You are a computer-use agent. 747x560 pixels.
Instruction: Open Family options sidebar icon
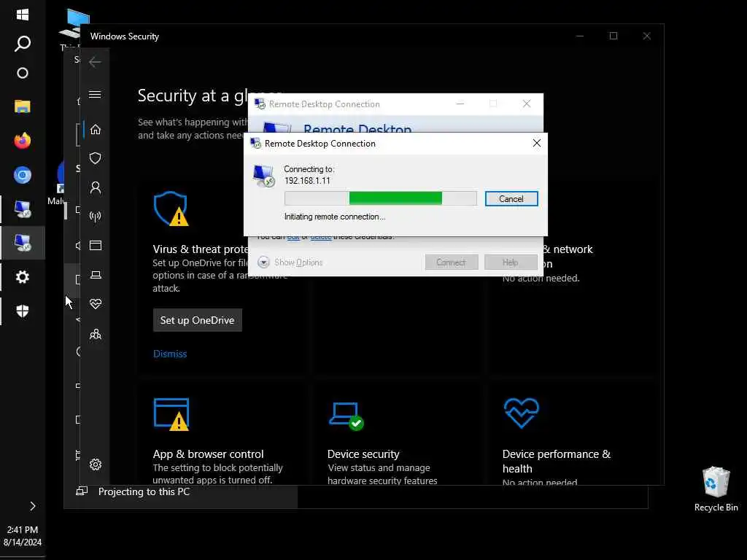[x=96, y=334]
